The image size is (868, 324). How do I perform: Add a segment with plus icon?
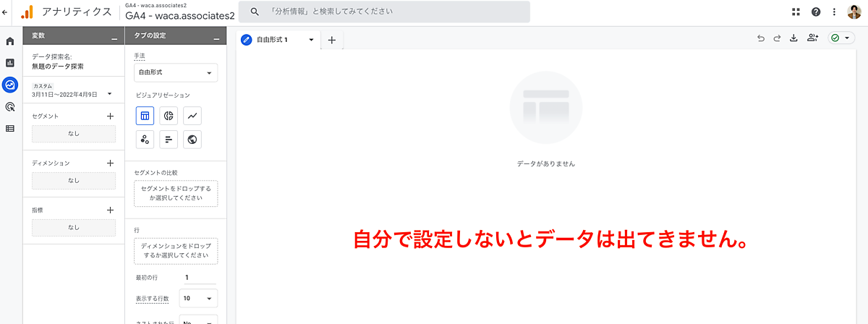tap(110, 116)
